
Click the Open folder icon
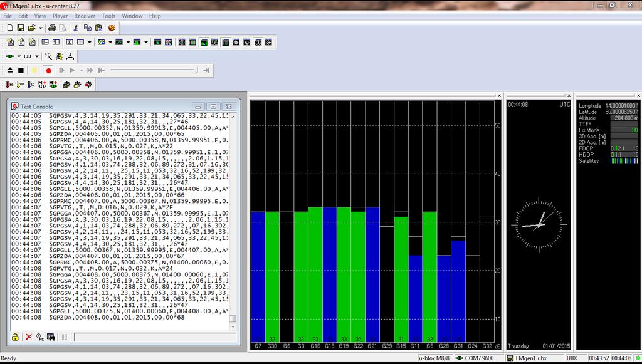(x=31, y=28)
